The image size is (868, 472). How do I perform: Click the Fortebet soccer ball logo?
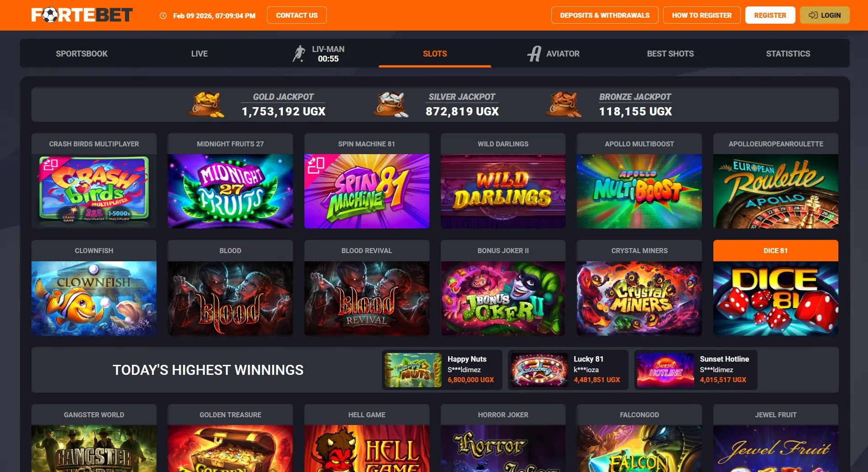pos(50,15)
